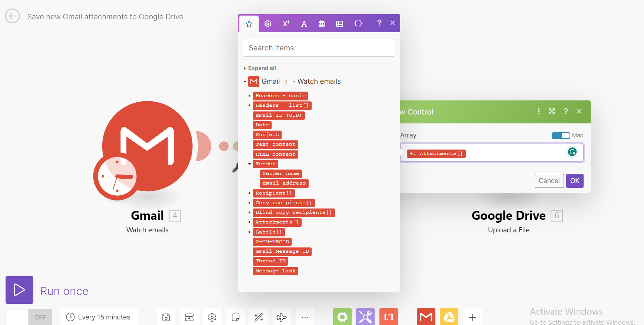Click the Array input field
Image resolution: width=644 pixels, height=325 pixels.
[x=492, y=153]
